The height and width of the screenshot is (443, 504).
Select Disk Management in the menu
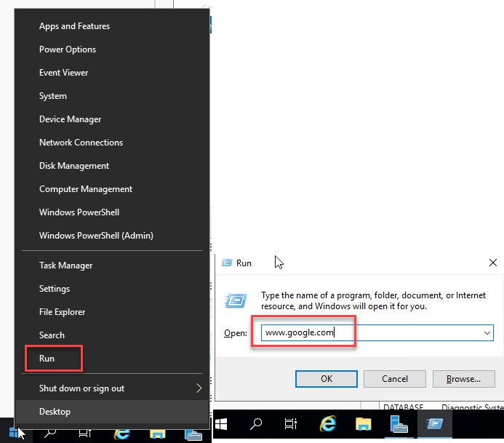[74, 166]
